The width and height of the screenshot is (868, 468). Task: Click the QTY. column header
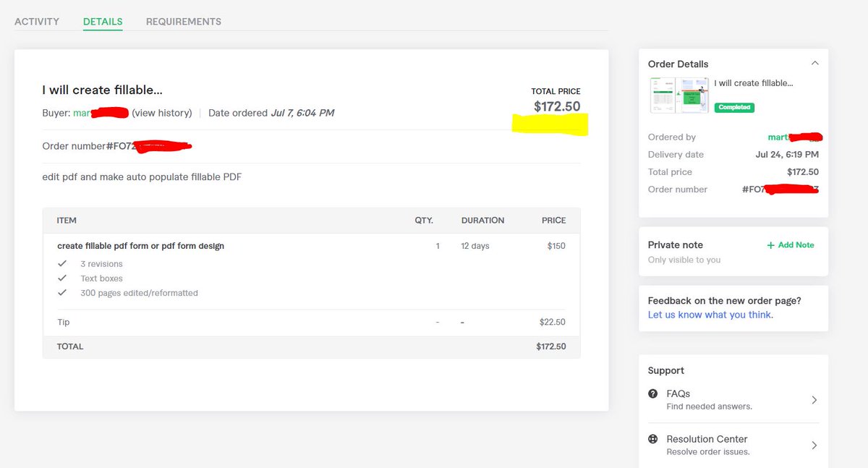424,221
